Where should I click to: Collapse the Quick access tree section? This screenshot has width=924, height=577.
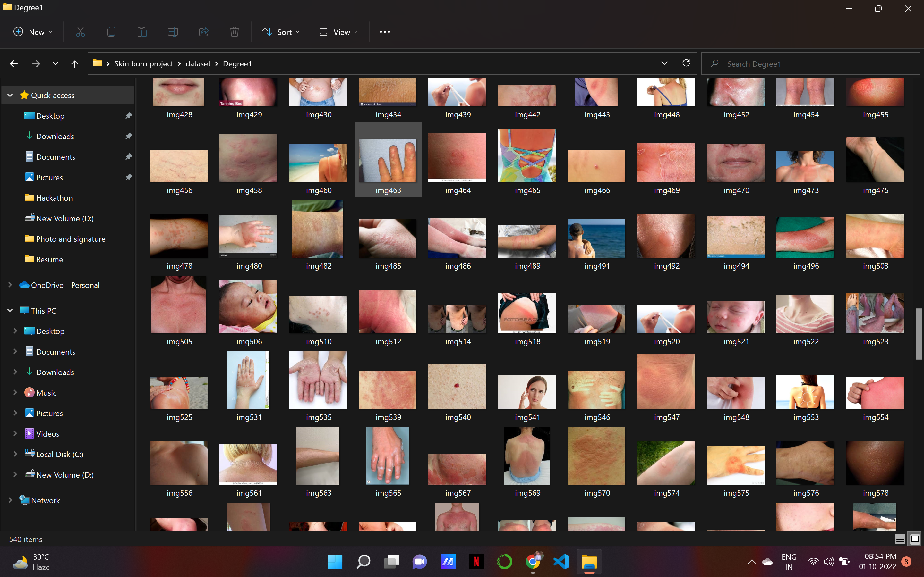tap(10, 95)
